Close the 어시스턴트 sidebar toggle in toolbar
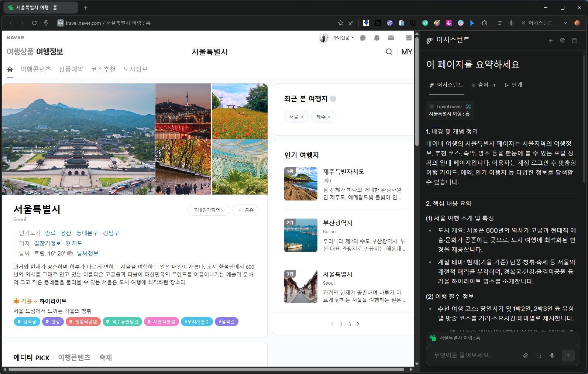 click(537, 23)
